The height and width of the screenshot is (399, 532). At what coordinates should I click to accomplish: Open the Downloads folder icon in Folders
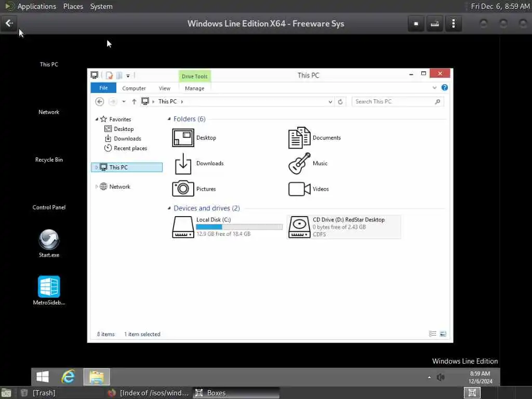point(183,164)
